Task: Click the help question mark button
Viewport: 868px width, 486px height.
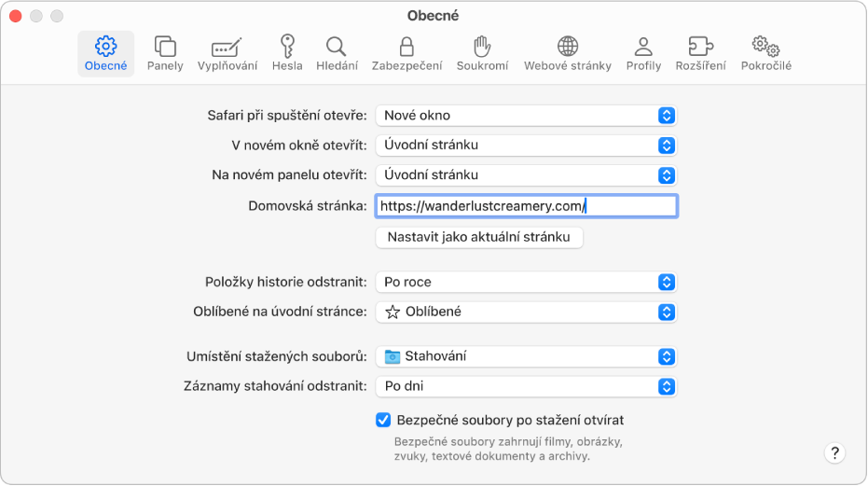Action: point(834,453)
